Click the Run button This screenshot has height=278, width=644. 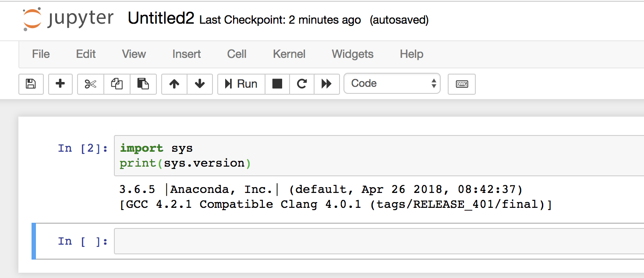[241, 84]
